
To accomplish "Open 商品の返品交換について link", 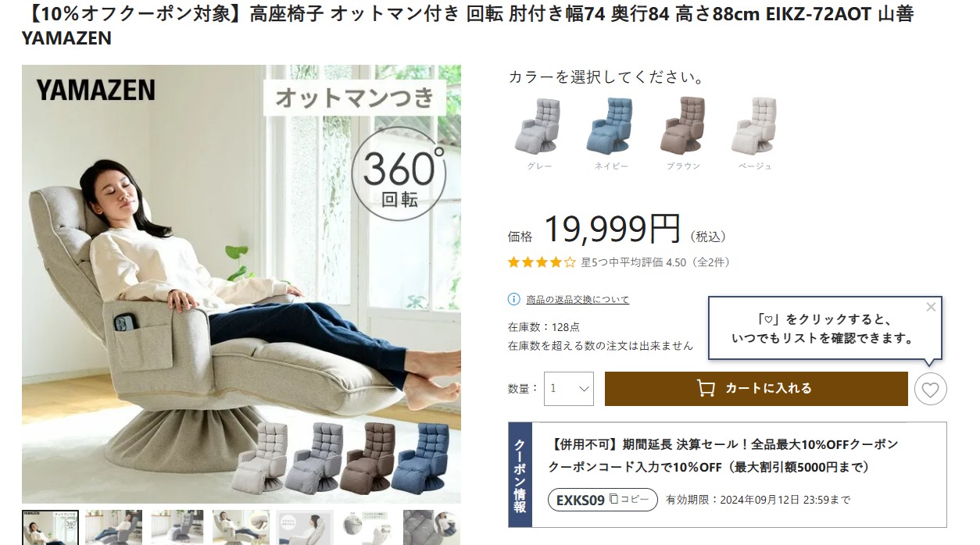I will (x=578, y=299).
